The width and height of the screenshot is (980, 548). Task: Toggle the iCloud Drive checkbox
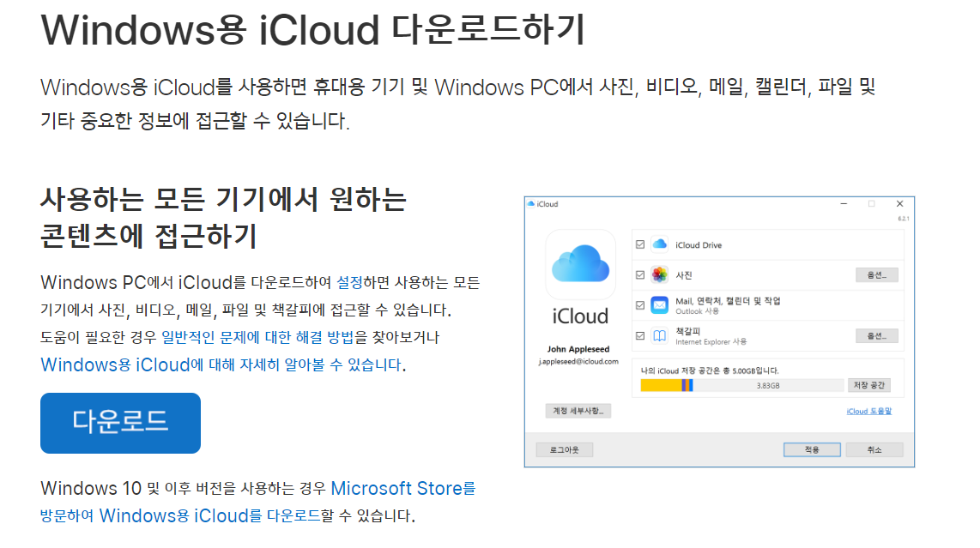tap(640, 244)
